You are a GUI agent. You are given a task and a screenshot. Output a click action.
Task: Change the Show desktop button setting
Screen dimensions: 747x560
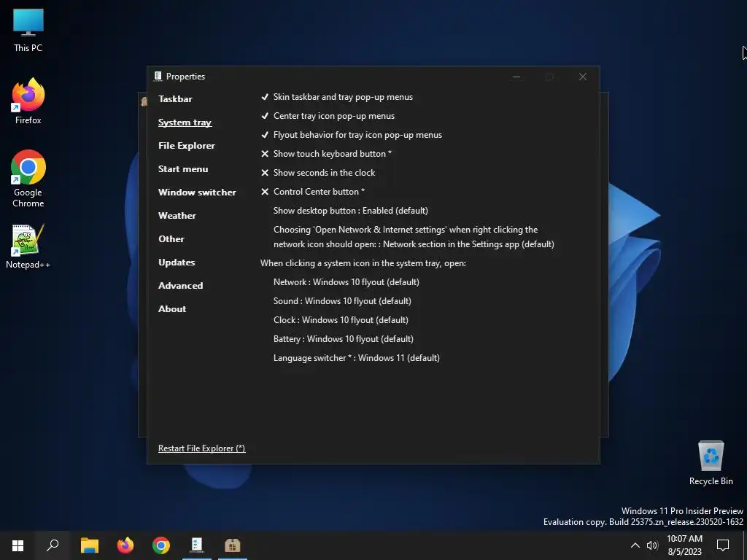[351, 211]
